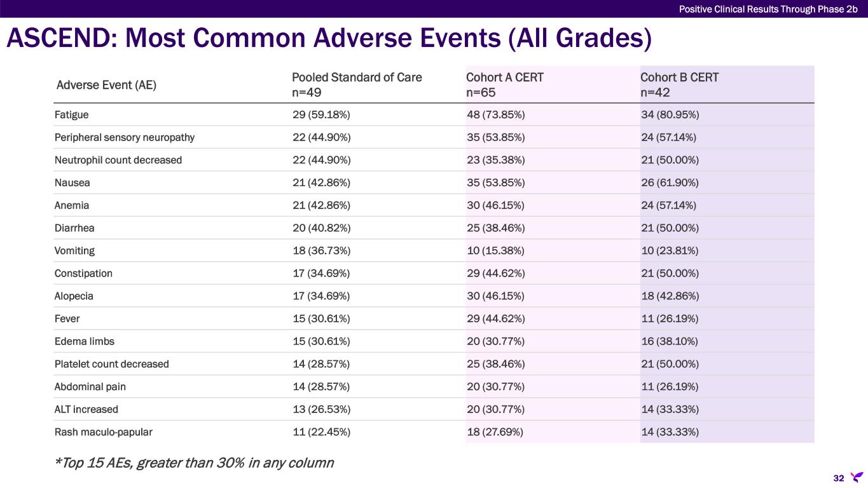Viewport: 868px width, 488px height.
Task: Select the 'Edema limbs' row label
Action: click(85, 341)
